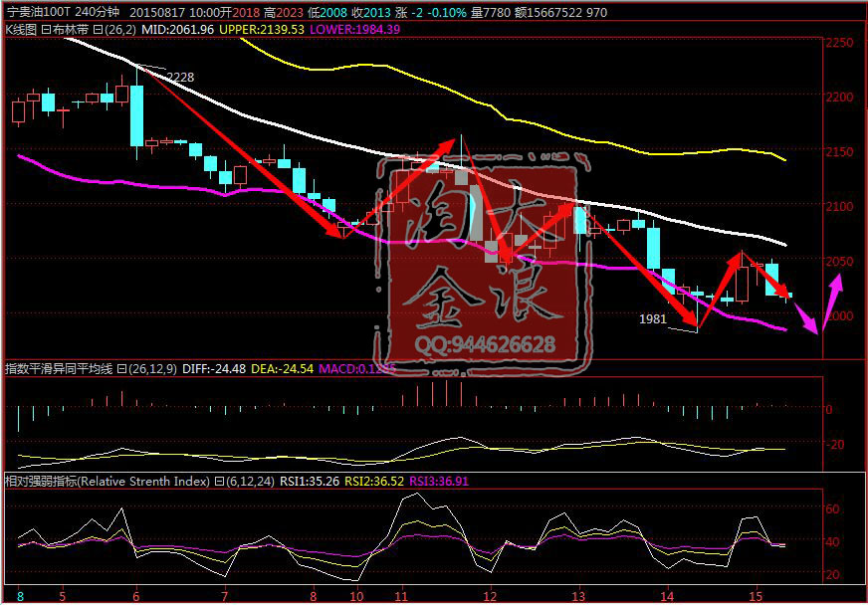Select the K线图 chart label

tap(20, 30)
